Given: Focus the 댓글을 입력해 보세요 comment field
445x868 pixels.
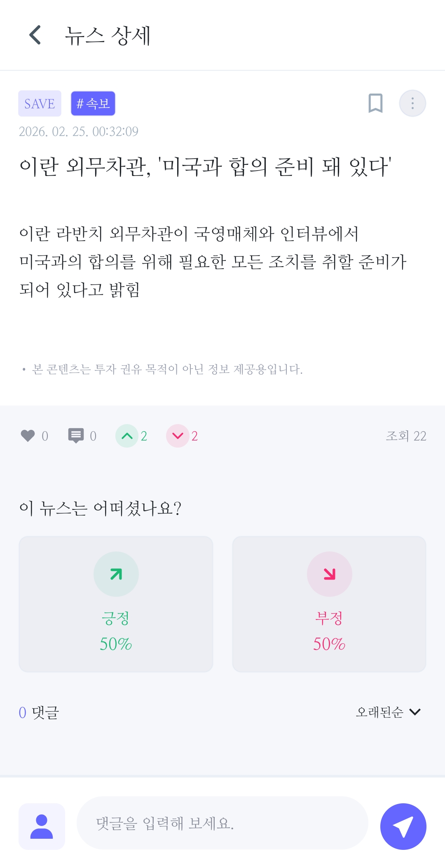Looking at the screenshot, I should click(222, 823).
